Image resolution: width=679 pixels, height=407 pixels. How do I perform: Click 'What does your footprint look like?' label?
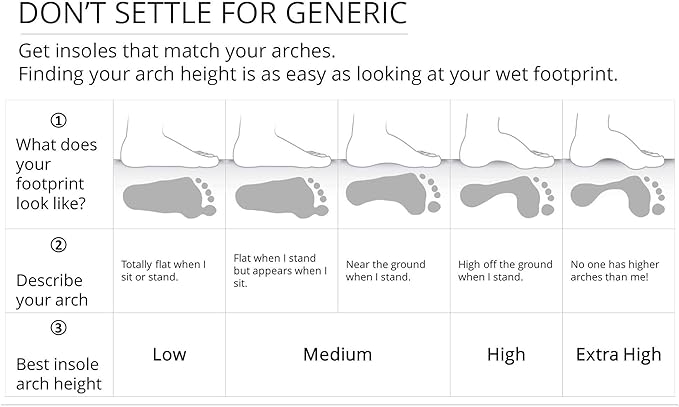coord(57,173)
